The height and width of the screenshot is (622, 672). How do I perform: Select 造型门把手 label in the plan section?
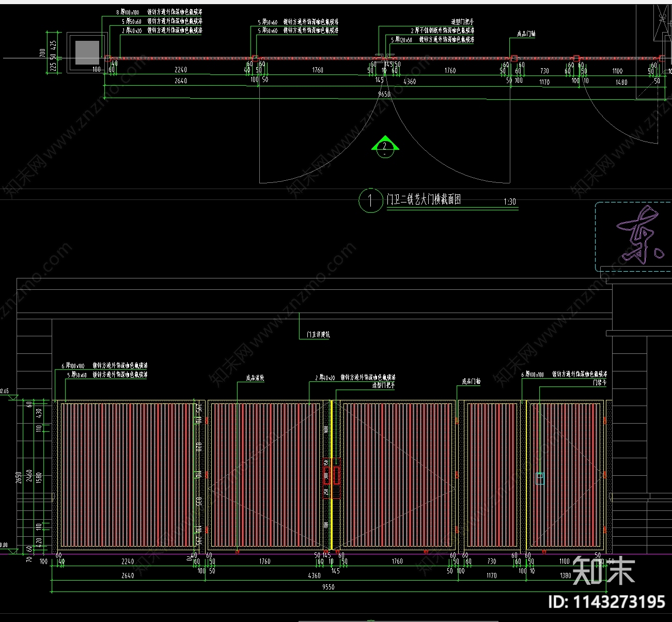462,22
